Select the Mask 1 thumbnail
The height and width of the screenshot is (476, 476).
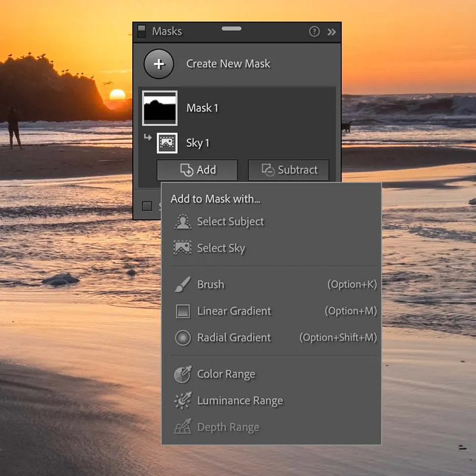tap(159, 108)
